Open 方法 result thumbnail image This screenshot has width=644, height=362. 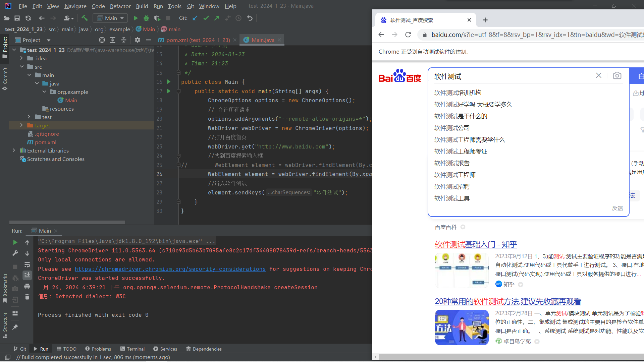[462, 327]
